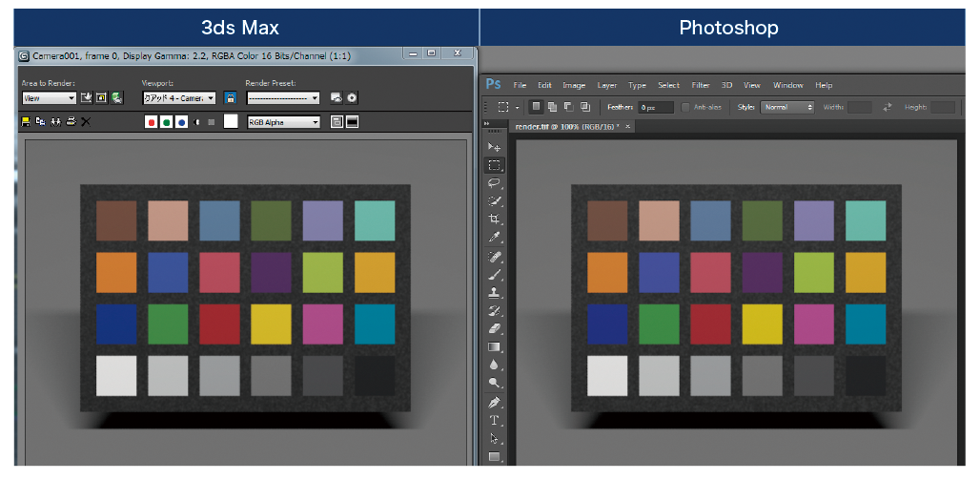
Task: Select the Lasso tool in Photoshop
Action: coord(495,183)
